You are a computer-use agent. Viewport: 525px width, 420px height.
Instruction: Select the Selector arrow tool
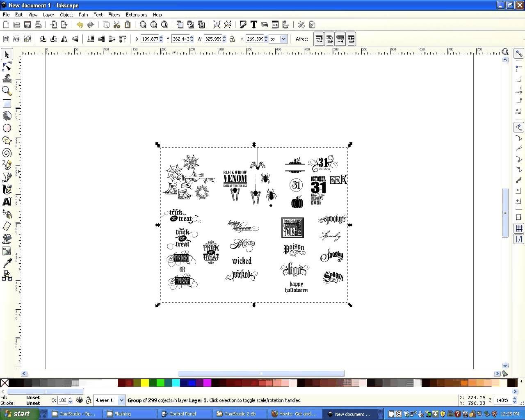[7, 54]
